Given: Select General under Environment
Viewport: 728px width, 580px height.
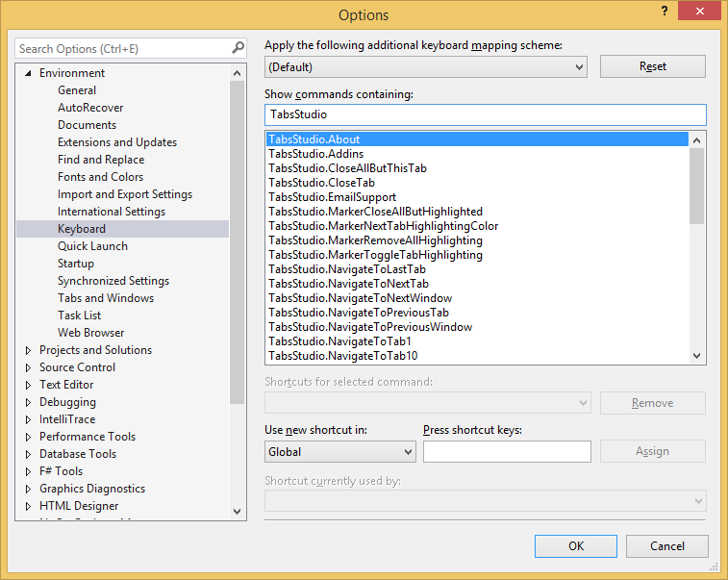Looking at the screenshot, I should (x=77, y=90).
